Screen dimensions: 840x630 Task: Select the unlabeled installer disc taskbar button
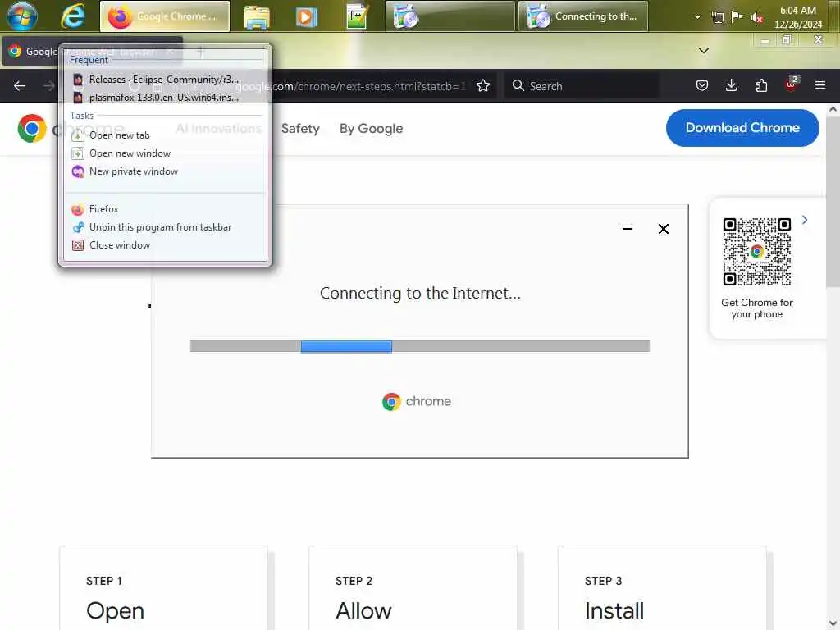pos(450,16)
